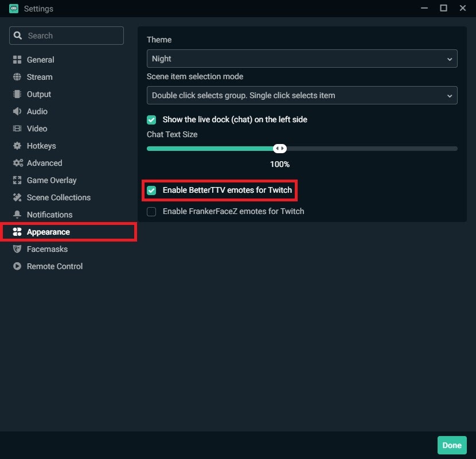Click the Facemasks mask icon

(x=17, y=249)
